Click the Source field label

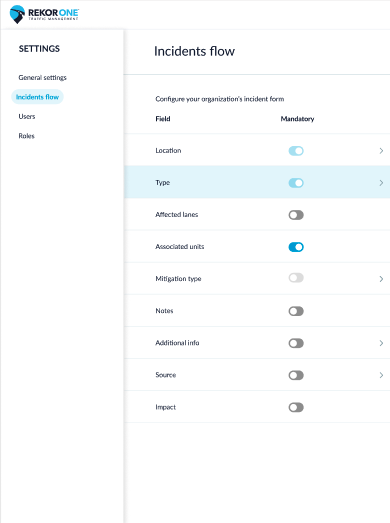pos(165,375)
